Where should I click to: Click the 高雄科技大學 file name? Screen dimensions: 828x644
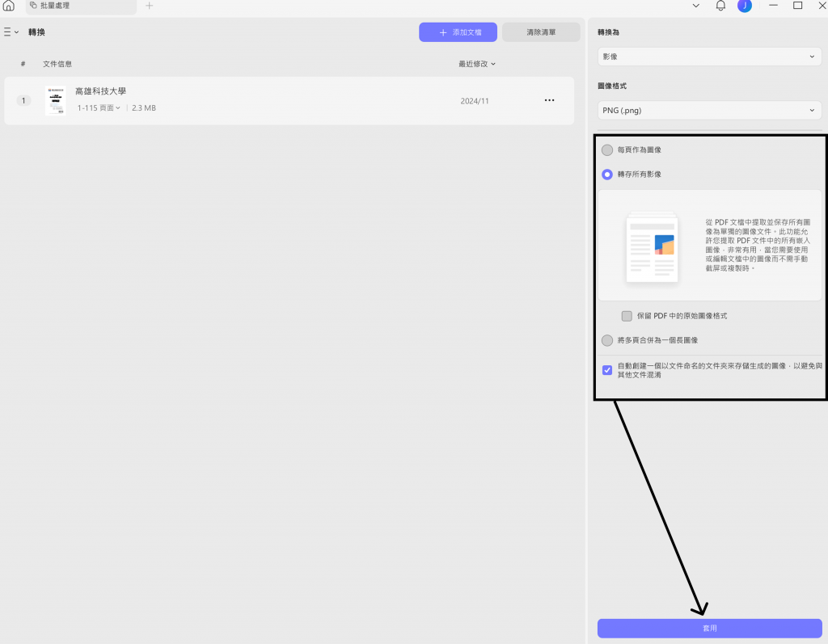(x=100, y=91)
